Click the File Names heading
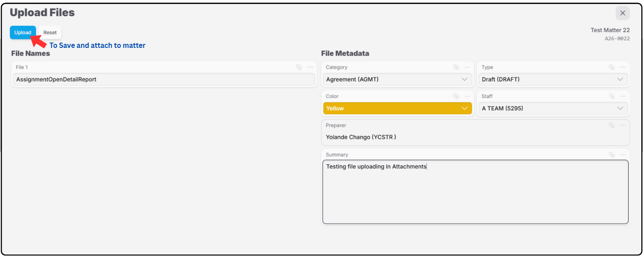 (31, 54)
